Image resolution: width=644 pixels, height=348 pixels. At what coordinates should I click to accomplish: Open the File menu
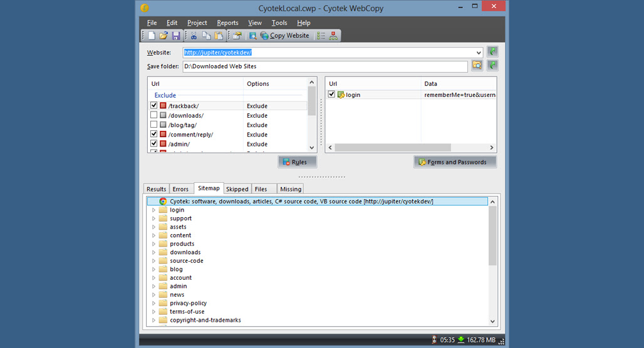[152, 23]
